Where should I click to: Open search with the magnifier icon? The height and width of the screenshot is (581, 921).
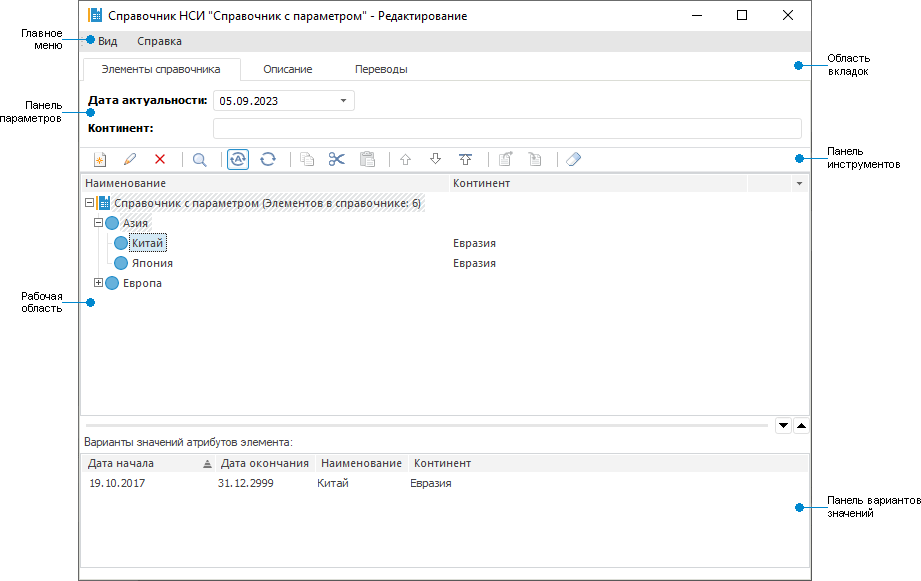[200, 159]
